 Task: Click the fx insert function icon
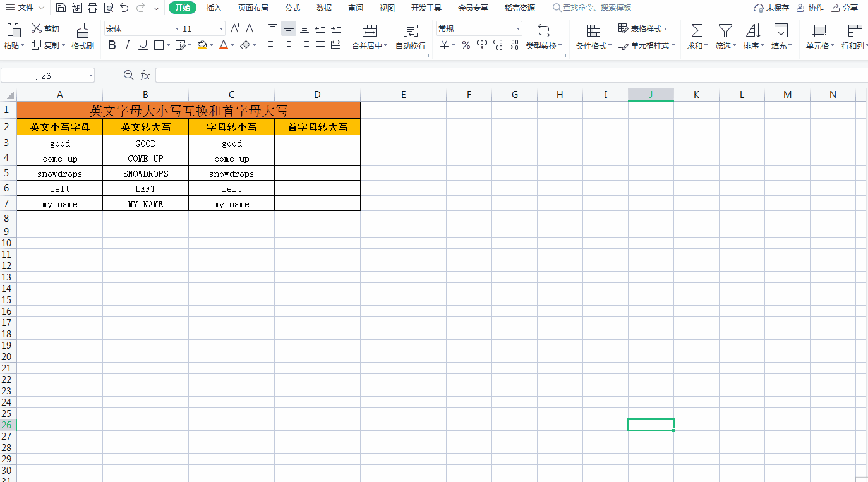click(x=145, y=75)
